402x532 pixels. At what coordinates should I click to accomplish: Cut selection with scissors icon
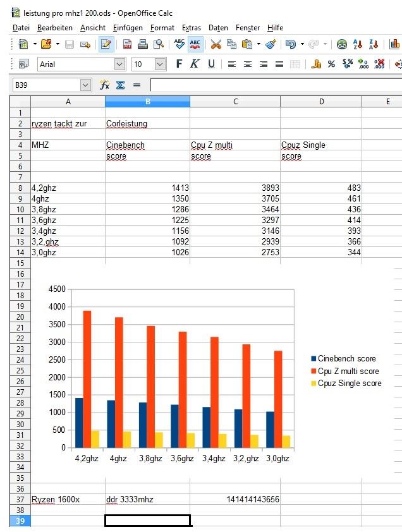[216, 44]
